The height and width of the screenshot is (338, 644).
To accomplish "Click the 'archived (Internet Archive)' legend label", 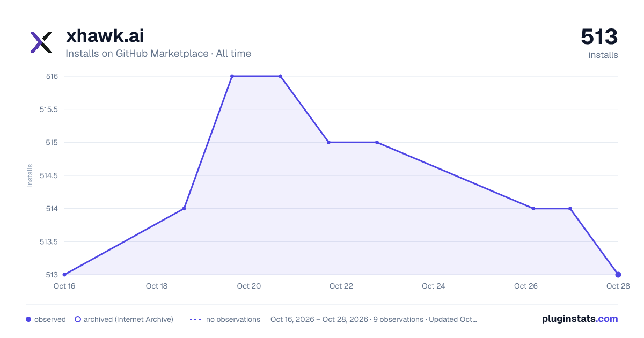I will (x=128, y=319).
